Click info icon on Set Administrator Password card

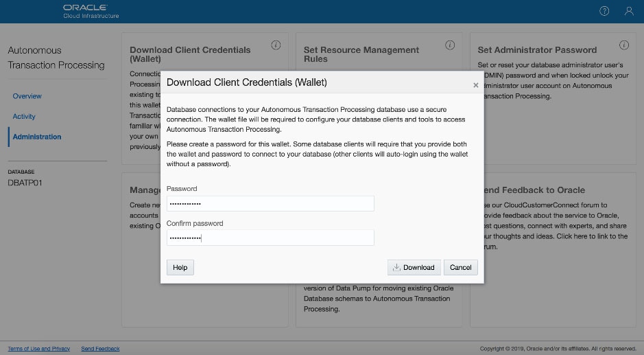[623, 45]
